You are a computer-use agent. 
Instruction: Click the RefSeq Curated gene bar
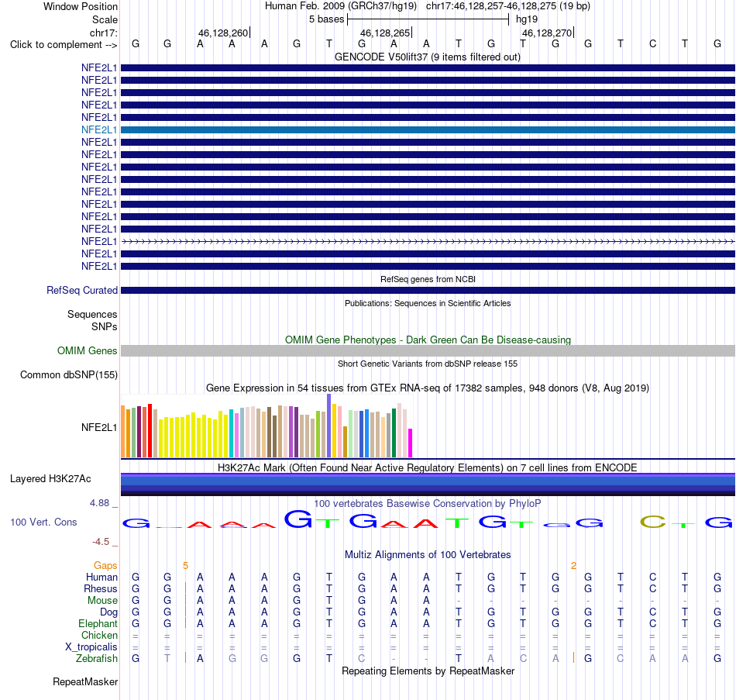pos(428,291)
